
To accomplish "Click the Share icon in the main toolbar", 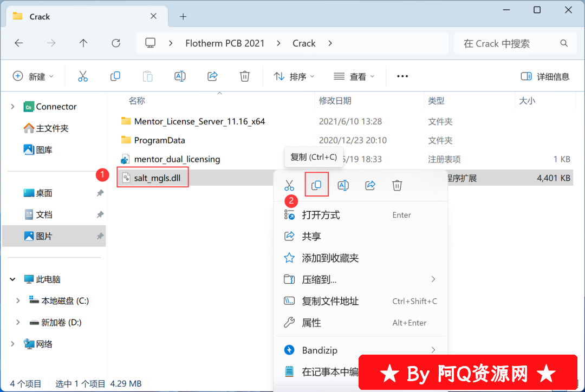I will point(213,76).
